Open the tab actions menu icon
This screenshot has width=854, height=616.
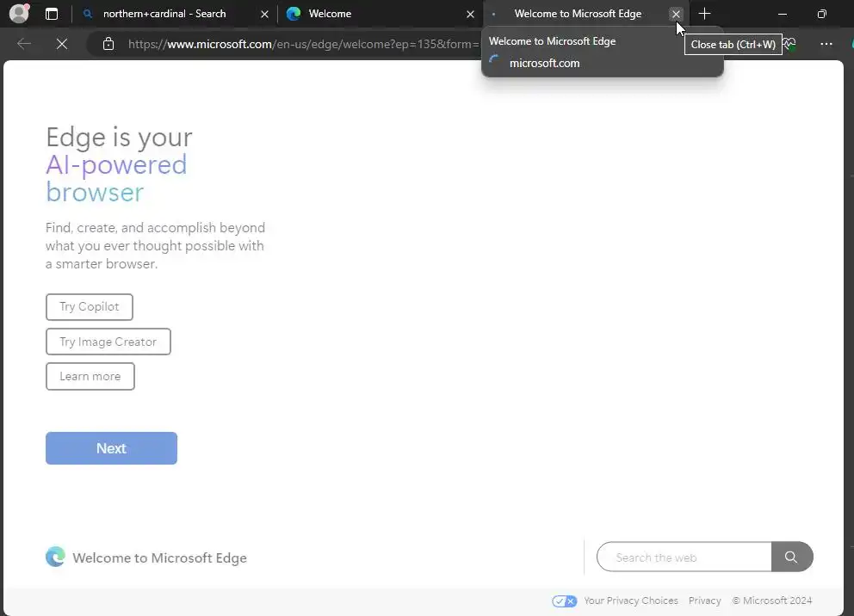(52, 14)
